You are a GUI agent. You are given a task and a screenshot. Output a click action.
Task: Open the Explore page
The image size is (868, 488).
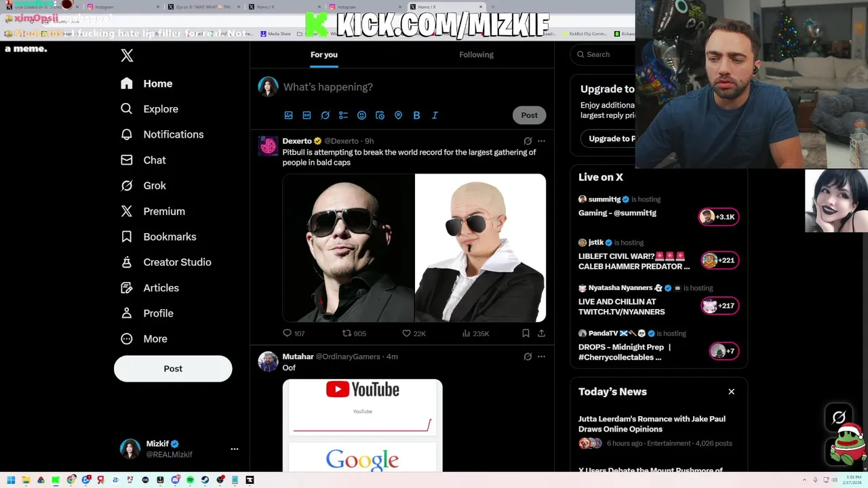pos(149,109)
